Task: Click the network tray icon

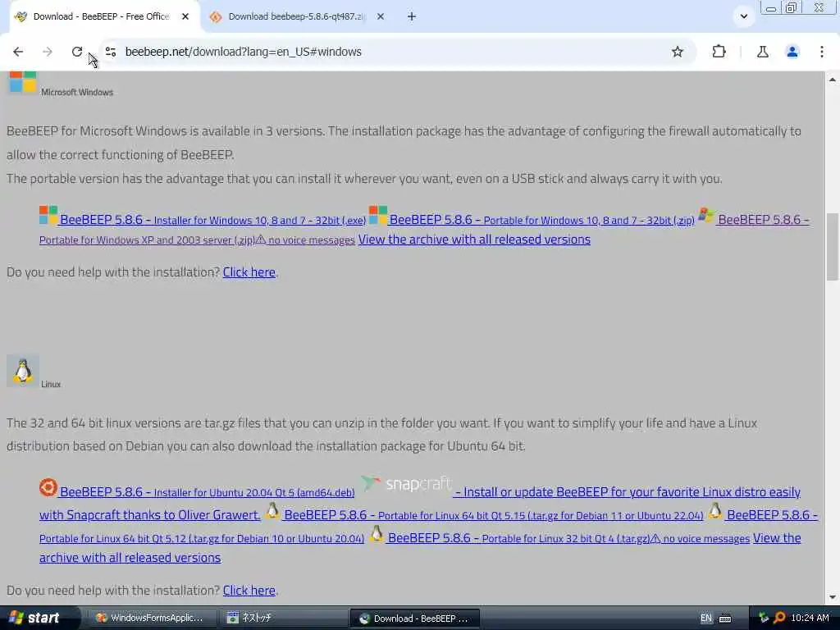Action: point(764,618)
